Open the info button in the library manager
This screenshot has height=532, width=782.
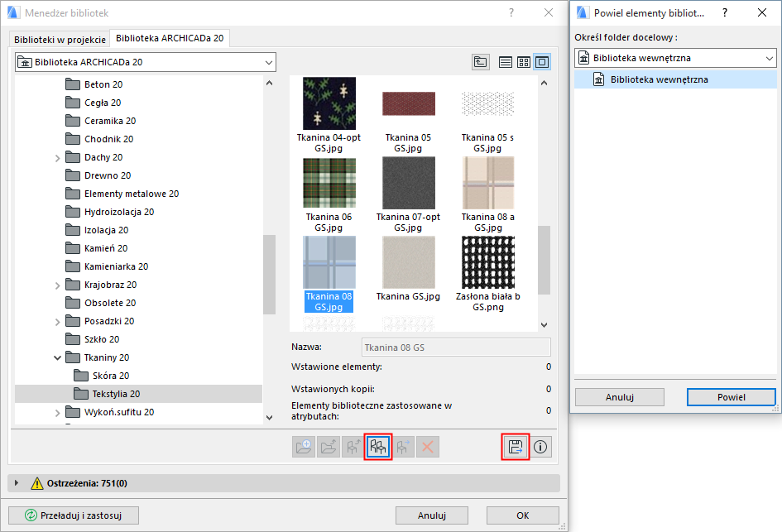(541, 447)
